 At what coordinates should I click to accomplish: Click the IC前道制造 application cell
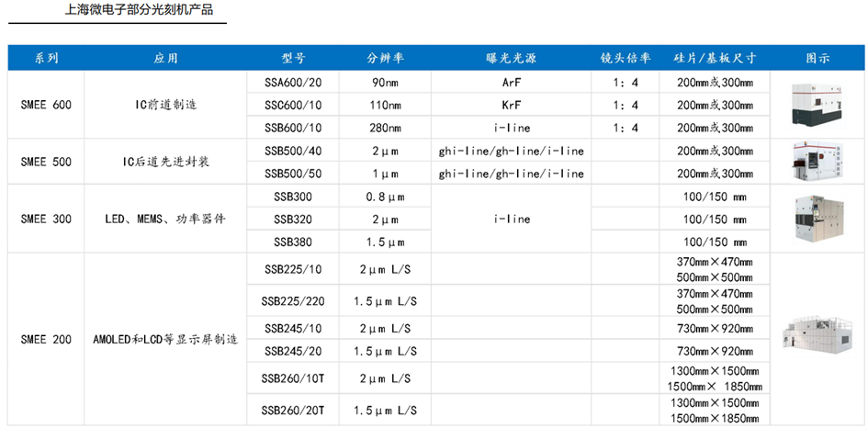click(166, 106)
